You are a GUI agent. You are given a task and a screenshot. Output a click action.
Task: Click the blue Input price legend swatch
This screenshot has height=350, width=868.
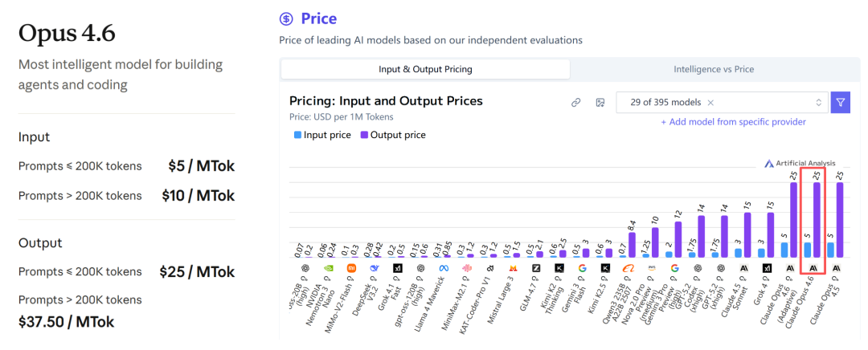pyautogui.click(x=297, y=135)
